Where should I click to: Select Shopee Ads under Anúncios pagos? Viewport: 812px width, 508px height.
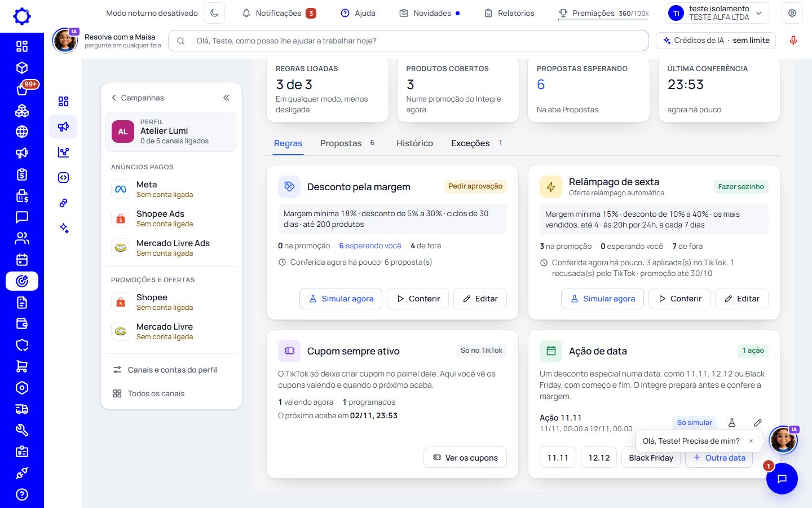pos(171,218)
